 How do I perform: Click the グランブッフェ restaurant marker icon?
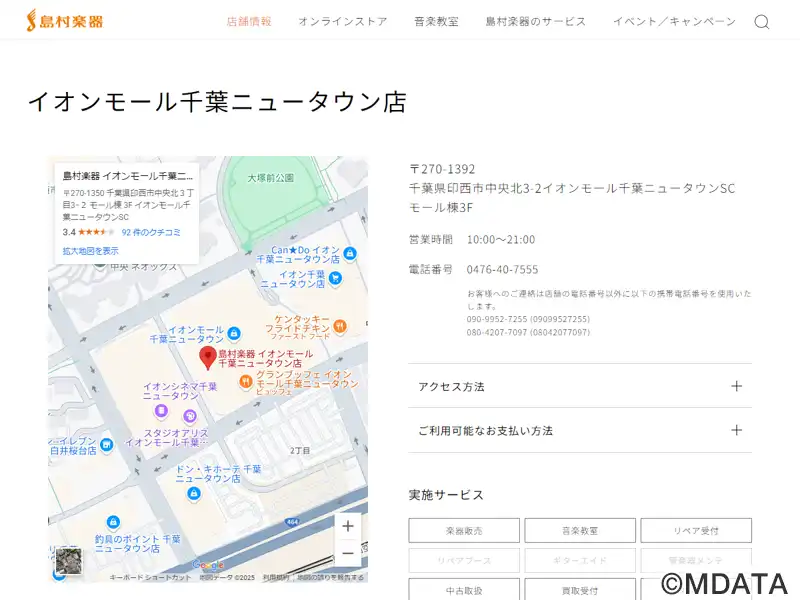coord(246,382)
